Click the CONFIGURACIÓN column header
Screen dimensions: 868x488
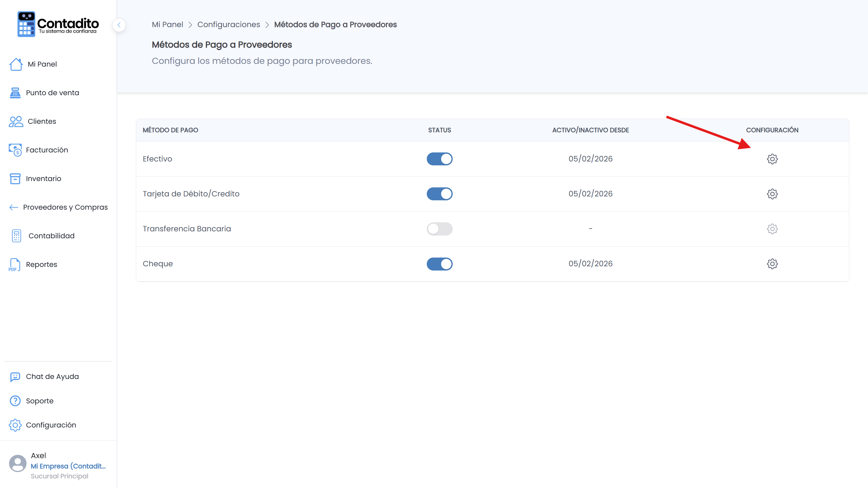coord(772,130)
